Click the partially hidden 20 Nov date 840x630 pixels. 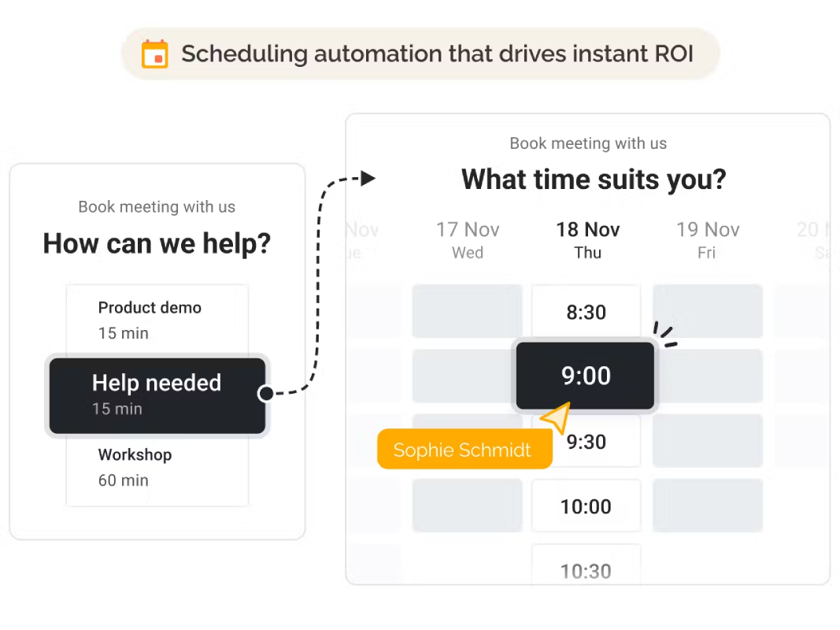(813, 240)
